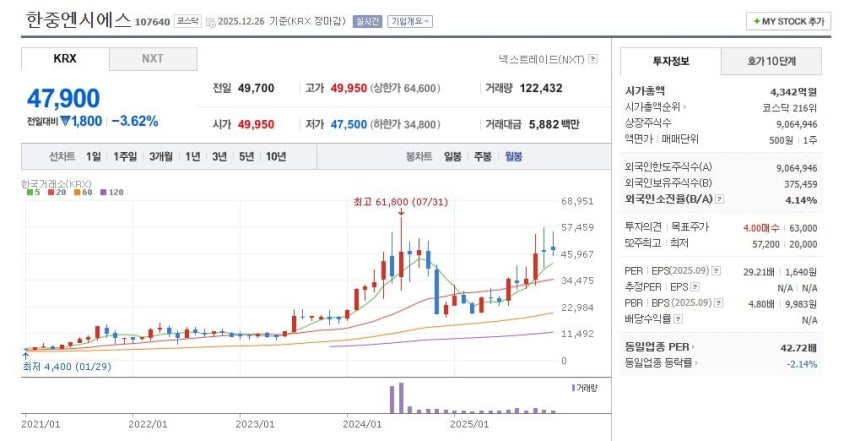Switch candlestick chart to 월봉

click(x=513, y=157)
